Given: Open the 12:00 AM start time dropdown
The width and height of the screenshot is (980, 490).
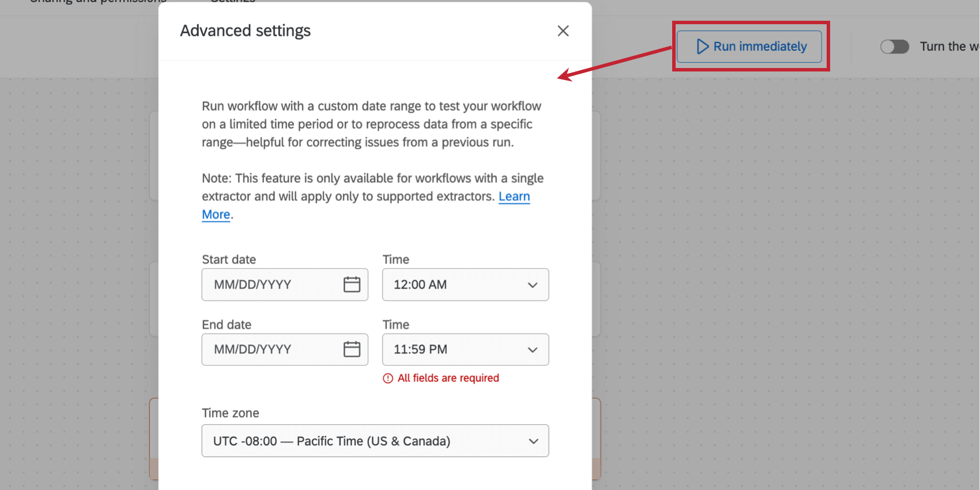Looking at the screenshot, I should click(x=455, y=285).
